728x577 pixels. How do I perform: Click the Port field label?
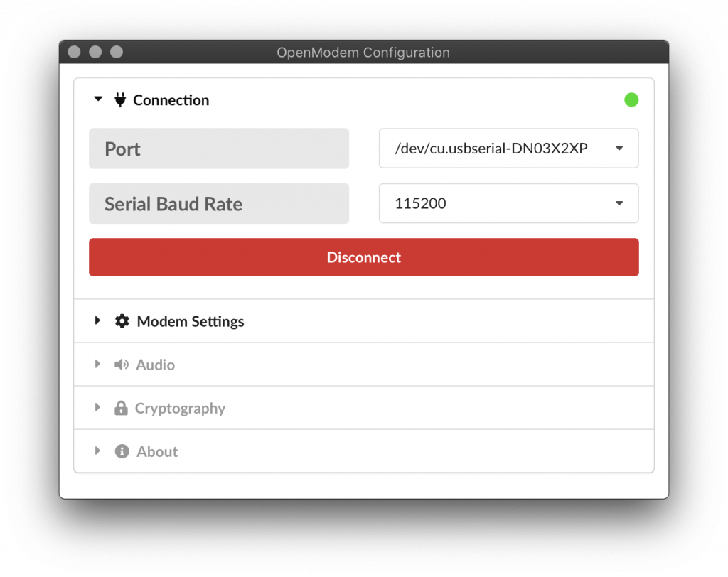[219, 149]
